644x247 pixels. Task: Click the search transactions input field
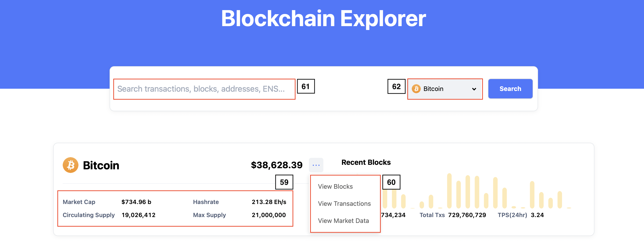[x=204, y=89]
